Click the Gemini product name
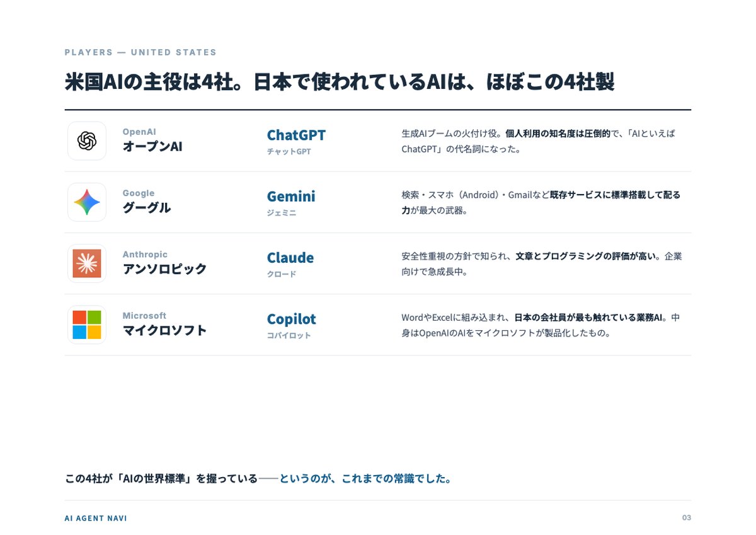The height and width of the screenshot is (535, 756). coord(291,197)
